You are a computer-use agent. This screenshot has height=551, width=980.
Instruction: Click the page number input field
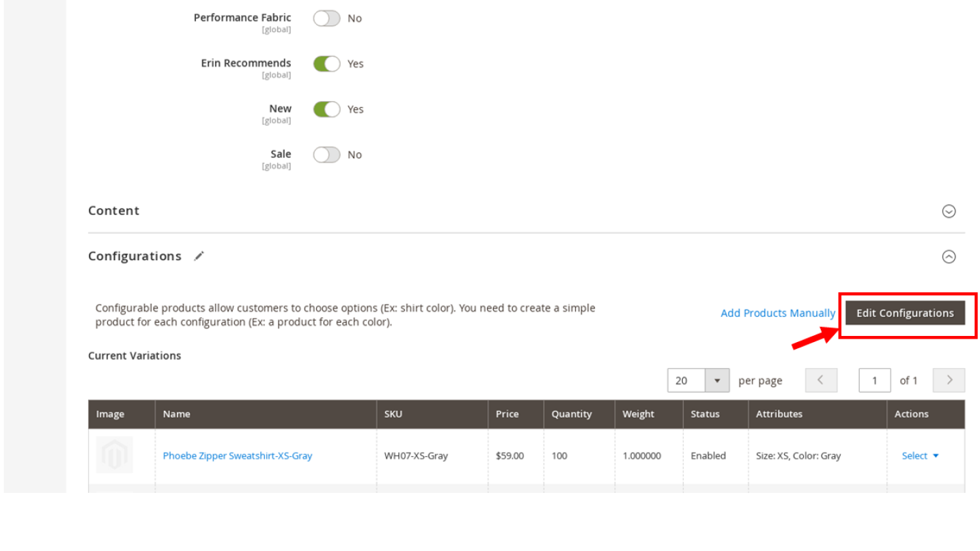(874, 380)
